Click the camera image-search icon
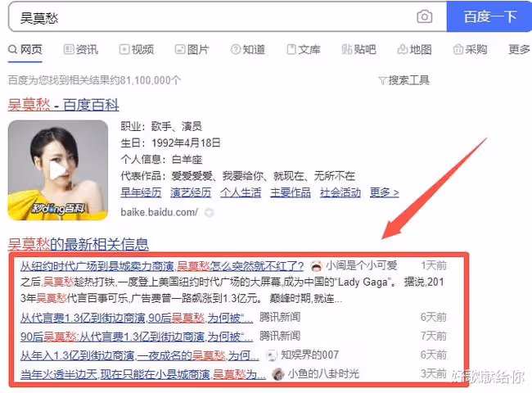Screen dimensions: 532x393 [x=424, y=16]
